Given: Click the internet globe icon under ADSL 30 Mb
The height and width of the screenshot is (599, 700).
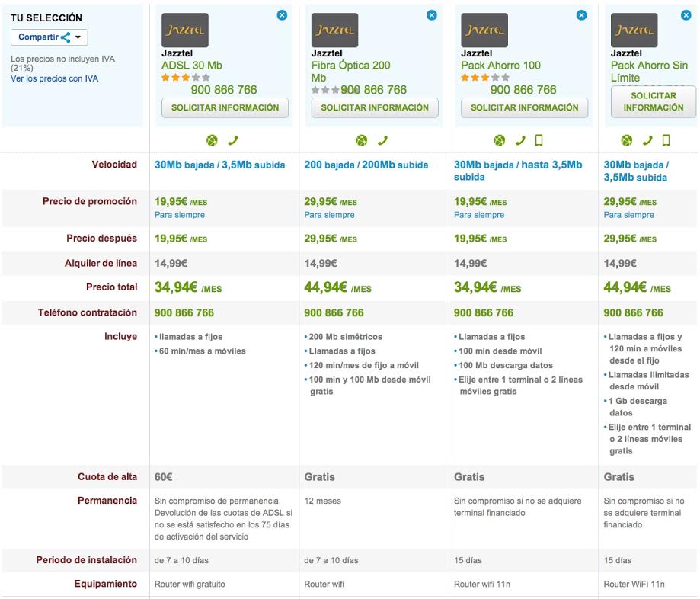Looking at the screenshot, I should pos(212,141).
